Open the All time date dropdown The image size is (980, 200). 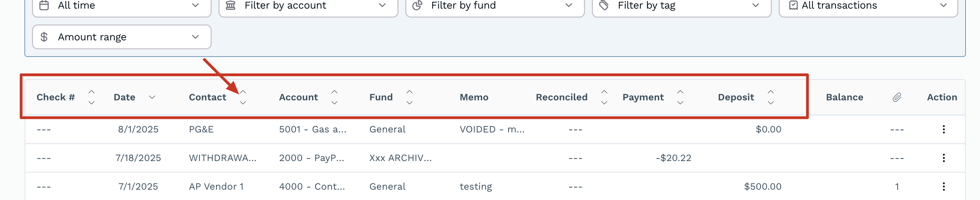122,6
